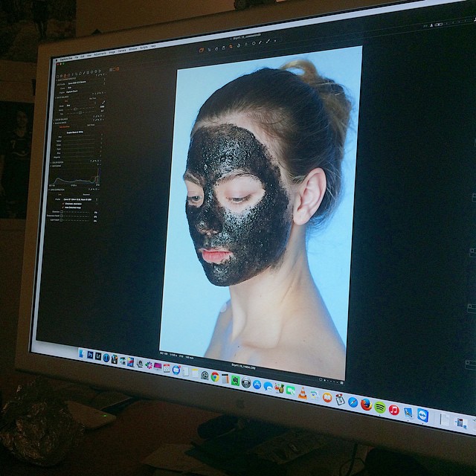The image size is (476, 476).
Task: Open iTunes from the dock
Action: tap(394, 410)
